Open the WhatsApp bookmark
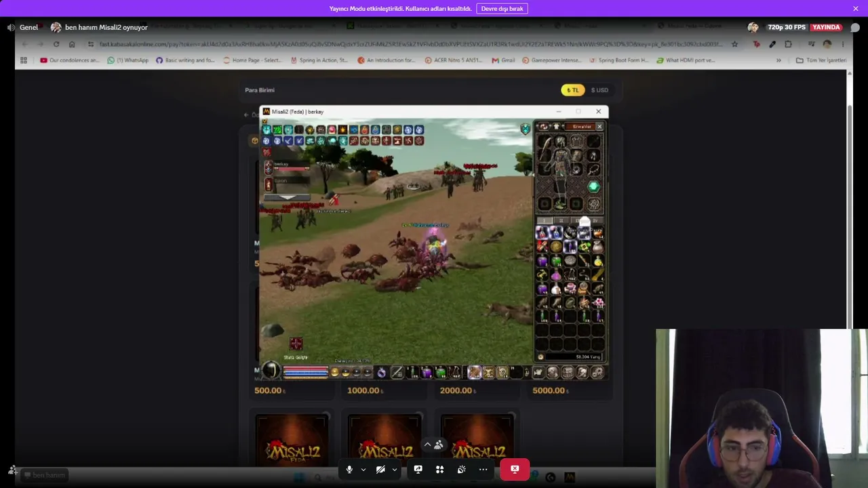868x488 pixels. point(127,60)
